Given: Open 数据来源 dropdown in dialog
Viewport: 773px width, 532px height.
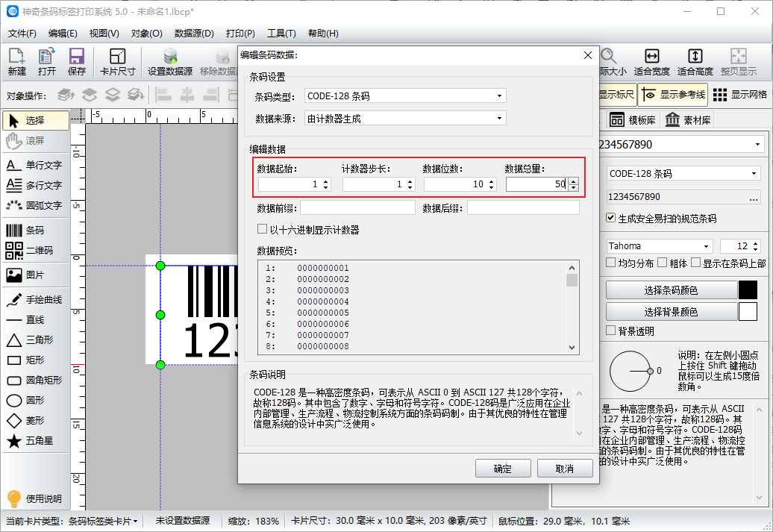Looking at the screenshot, I should (405, 119).
